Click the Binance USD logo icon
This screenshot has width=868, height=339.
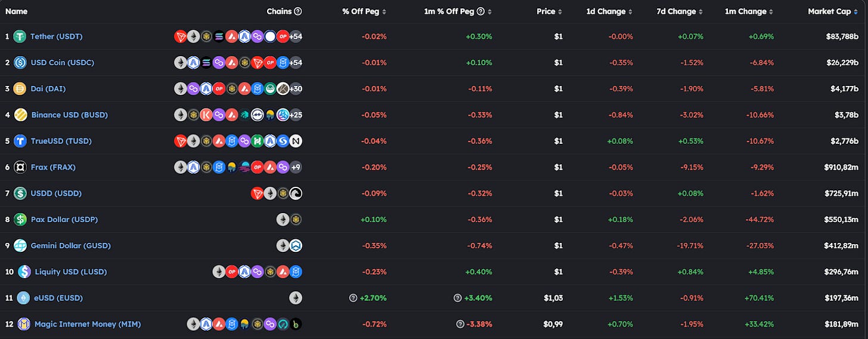click(x=20, y=115)
